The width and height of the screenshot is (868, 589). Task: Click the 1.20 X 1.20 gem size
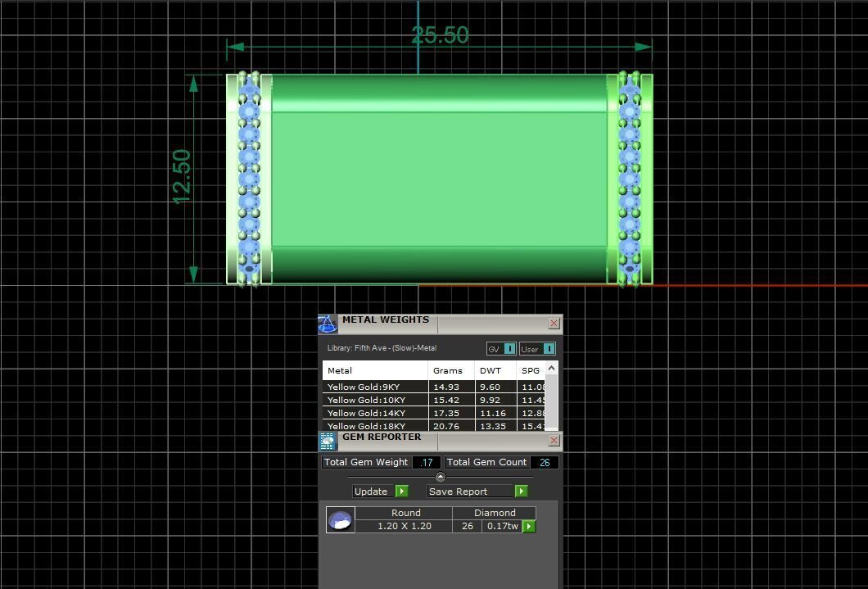[x=404, y=526]
